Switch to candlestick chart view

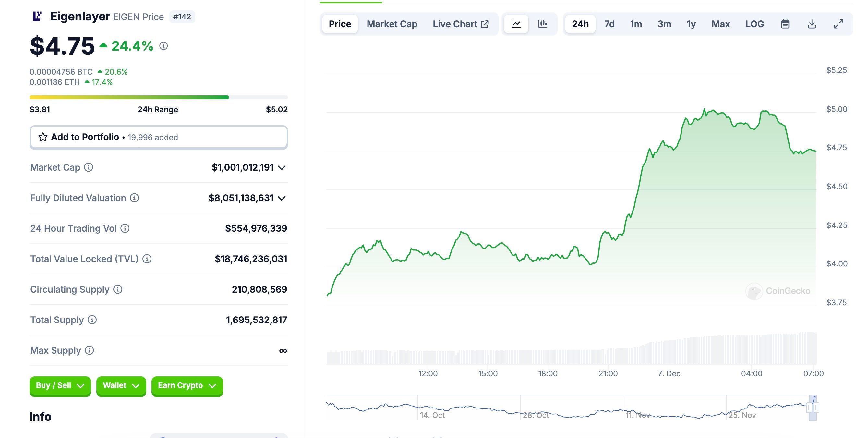pyautogui.click(x=542, y=24)
